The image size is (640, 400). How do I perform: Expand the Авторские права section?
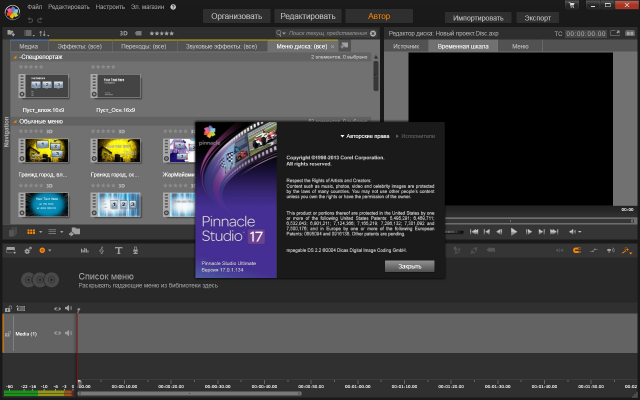[x=364, y=135]
